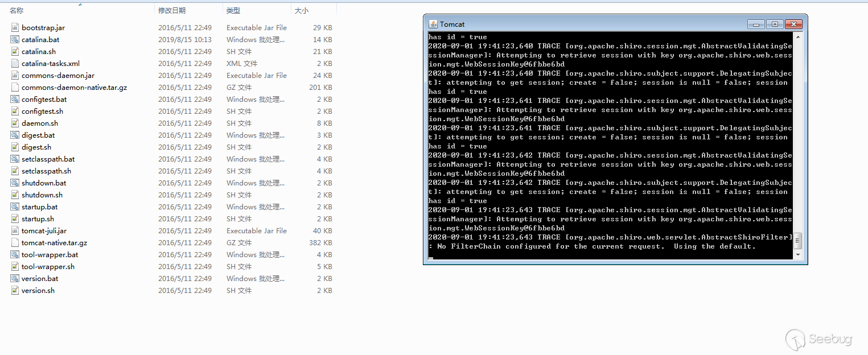Click the file name catalina-tasks.xml
This screenshot has width=868, height=355.
(51, 63)
